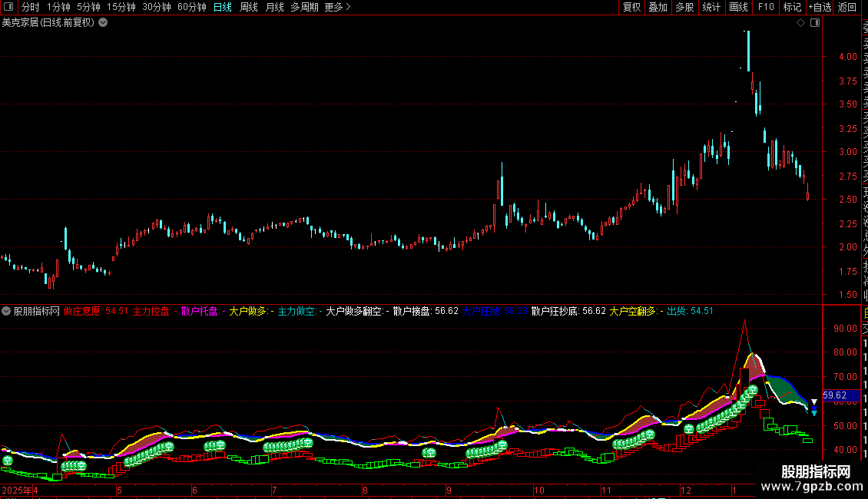Click the month 12 marker on the time axis

686,490
